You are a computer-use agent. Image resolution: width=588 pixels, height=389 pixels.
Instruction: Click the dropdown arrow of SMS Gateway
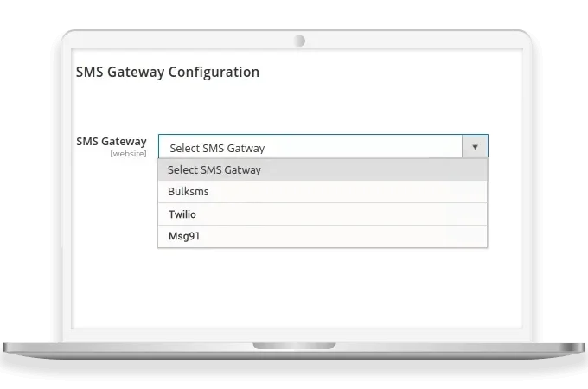[x=475, y=147]
